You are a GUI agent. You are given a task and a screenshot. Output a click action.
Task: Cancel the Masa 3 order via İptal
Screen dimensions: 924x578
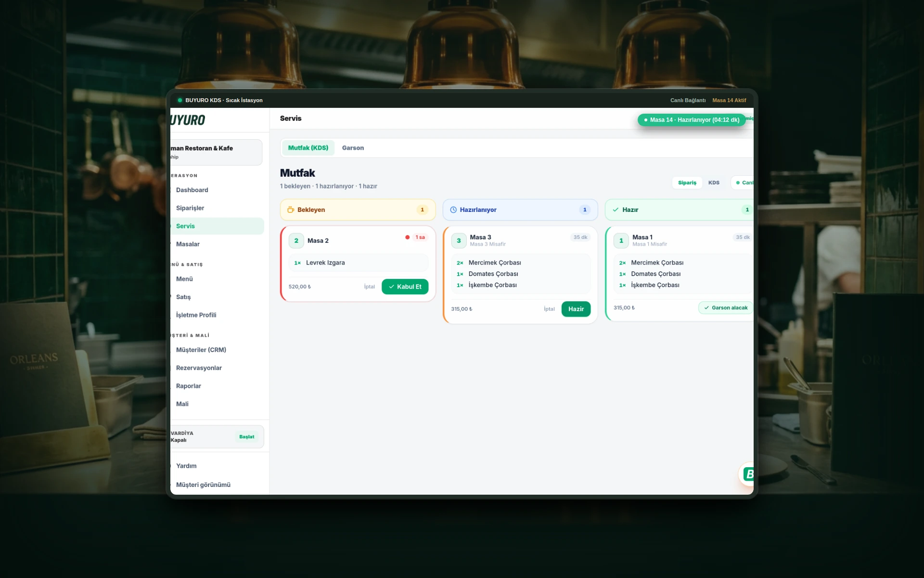549,309
